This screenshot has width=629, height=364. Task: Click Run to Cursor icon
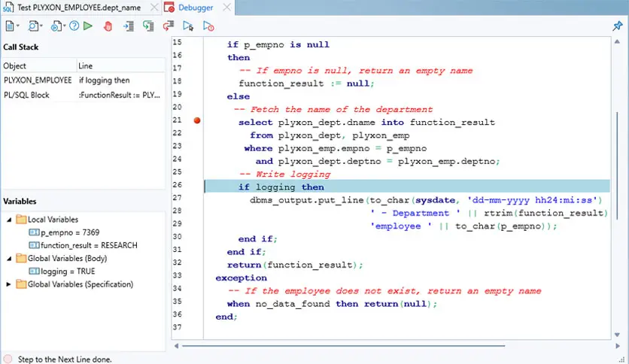pyautogui.click(x=188, y=26)
